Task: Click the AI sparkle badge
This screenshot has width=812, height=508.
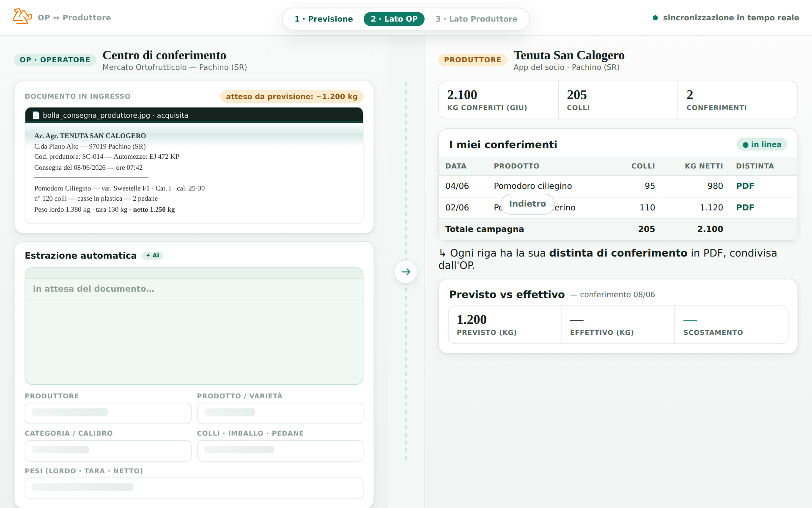Action: click(153, 256)
